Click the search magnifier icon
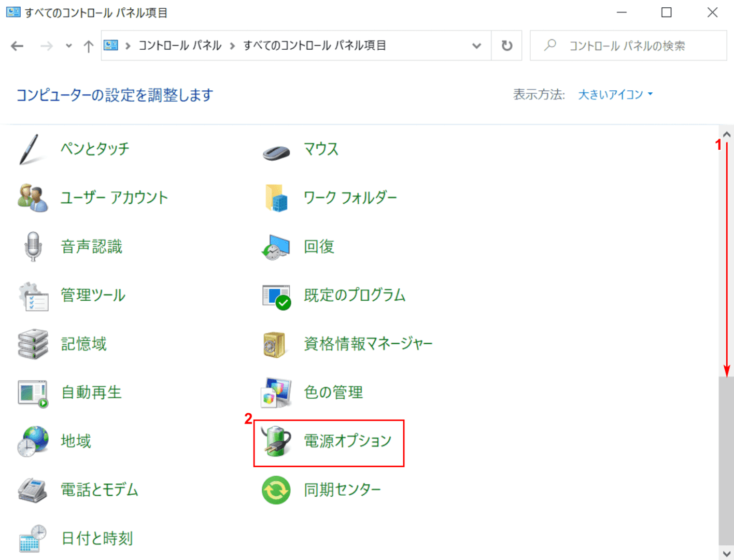 coord(550,45)
